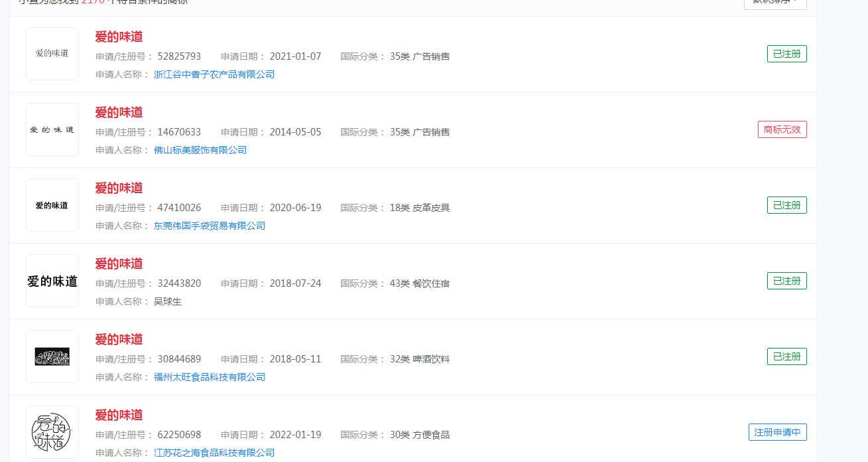Open first 爱的味道 trademark detail link

click(x=119, y=37)
